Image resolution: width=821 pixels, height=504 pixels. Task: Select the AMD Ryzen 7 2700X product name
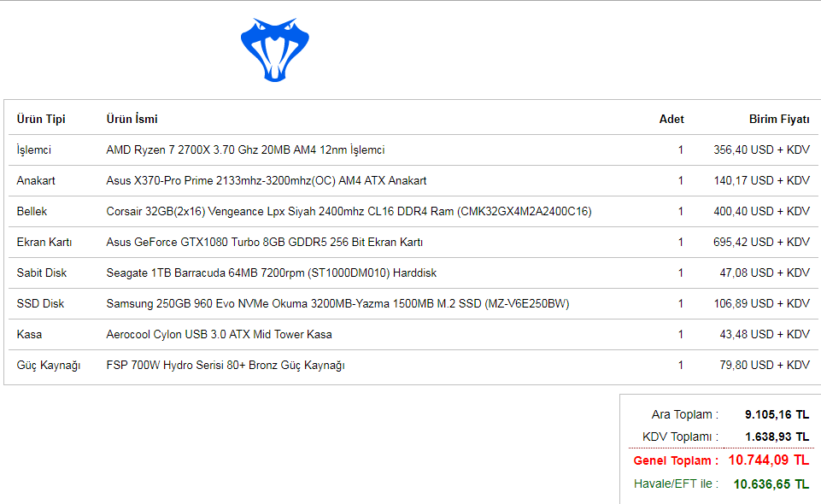coord(245,150)
